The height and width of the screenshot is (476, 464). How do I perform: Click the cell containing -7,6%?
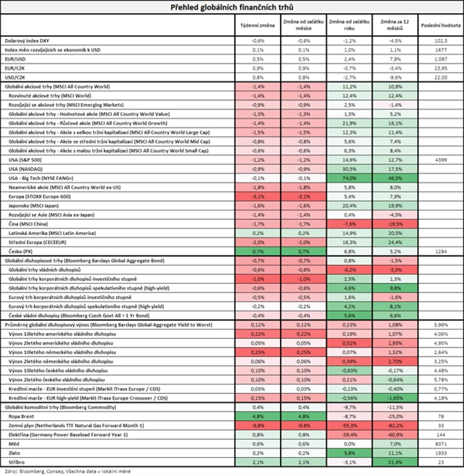[348, 223]
